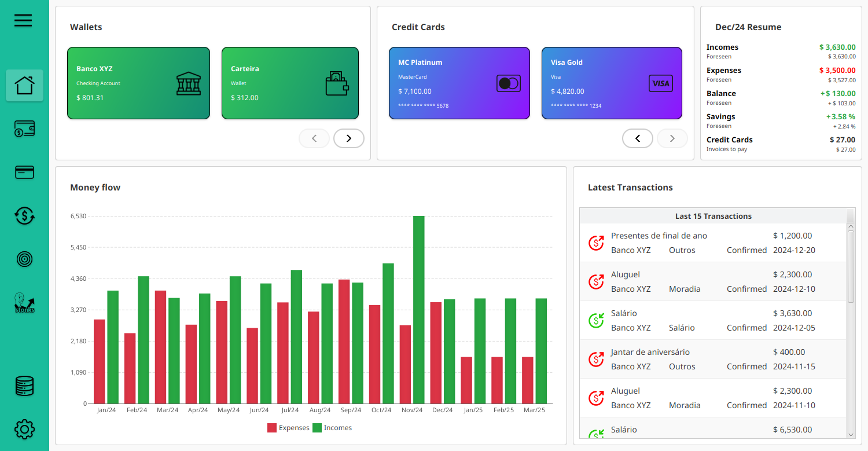
Task: Click the $ 3,630.00 Salário amount
Action: coord(792,313)
